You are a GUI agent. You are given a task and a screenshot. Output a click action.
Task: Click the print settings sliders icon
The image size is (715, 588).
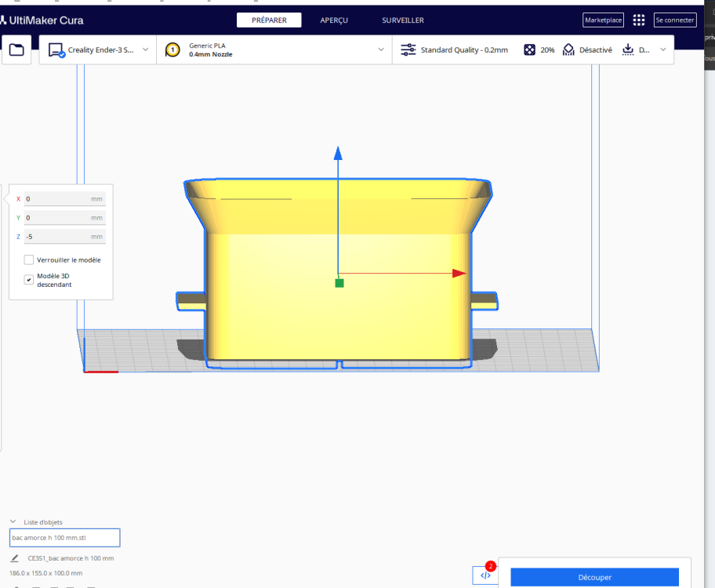click(408, 49)
